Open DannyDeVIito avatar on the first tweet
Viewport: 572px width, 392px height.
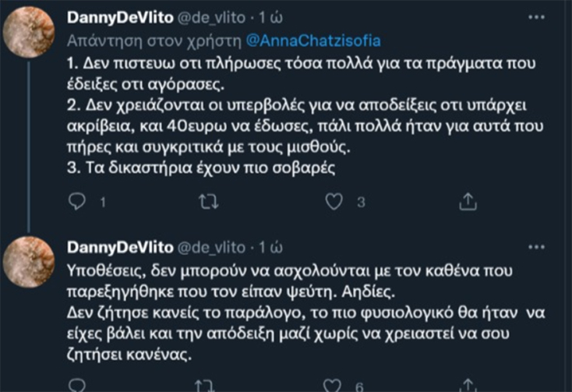[x=29, y=33]
